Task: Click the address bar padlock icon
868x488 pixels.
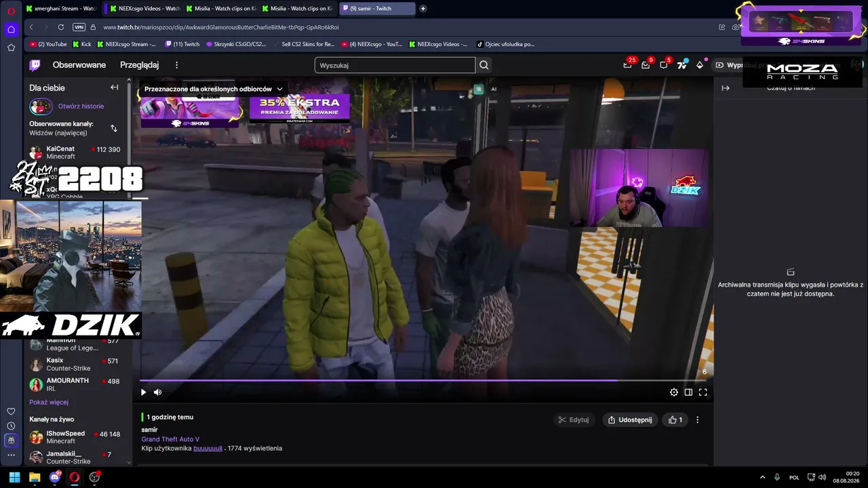Action: pyautogui.click(x=94, y=27)
